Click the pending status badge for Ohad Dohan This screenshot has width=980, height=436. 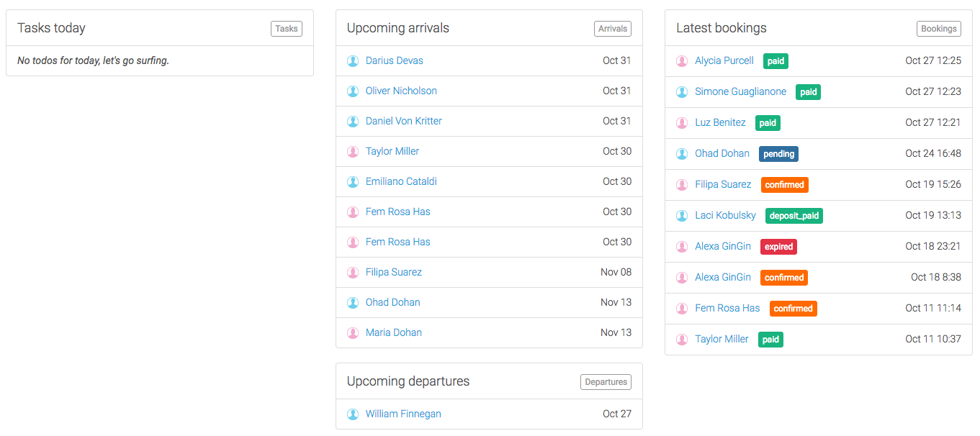pyautogui.click(x=778, y=154)
